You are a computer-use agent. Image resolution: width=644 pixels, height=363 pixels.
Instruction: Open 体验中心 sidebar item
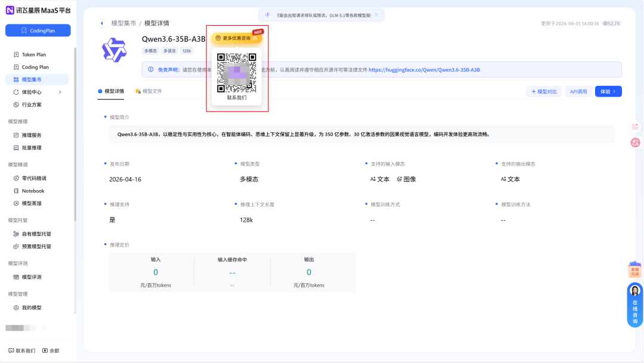tap(32, 92)
